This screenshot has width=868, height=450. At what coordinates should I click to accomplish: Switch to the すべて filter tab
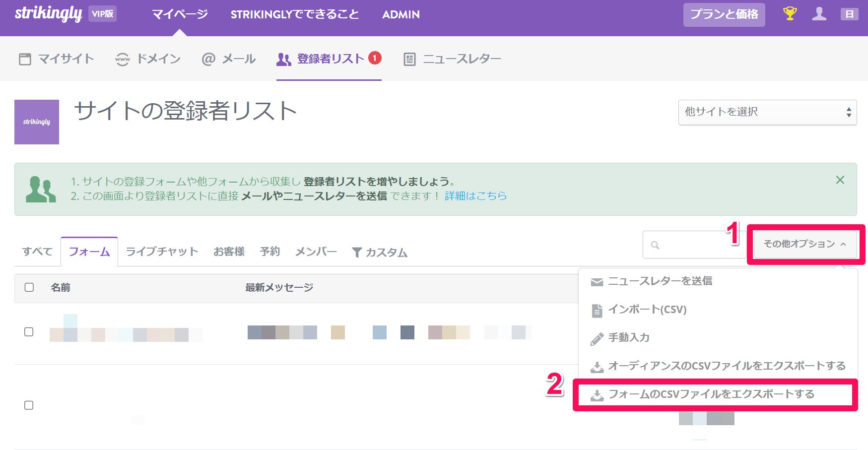(37, 252)
